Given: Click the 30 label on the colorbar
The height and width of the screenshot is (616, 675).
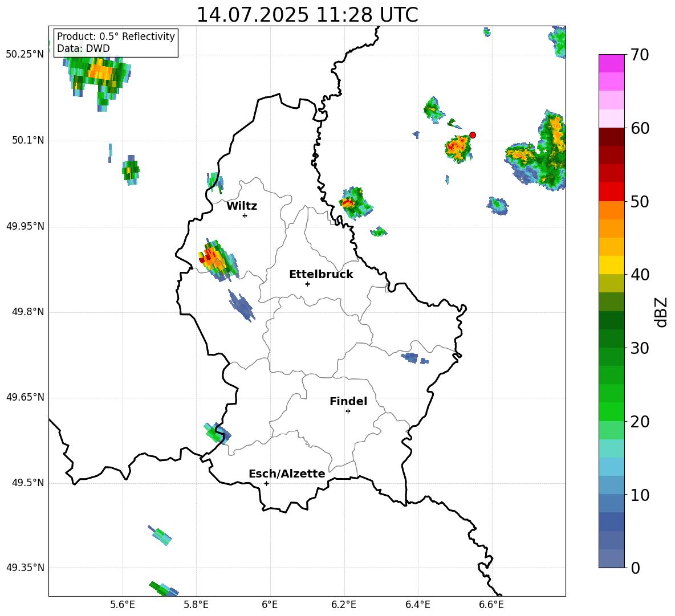Looking at the screenshot, I should click(639, 348).
